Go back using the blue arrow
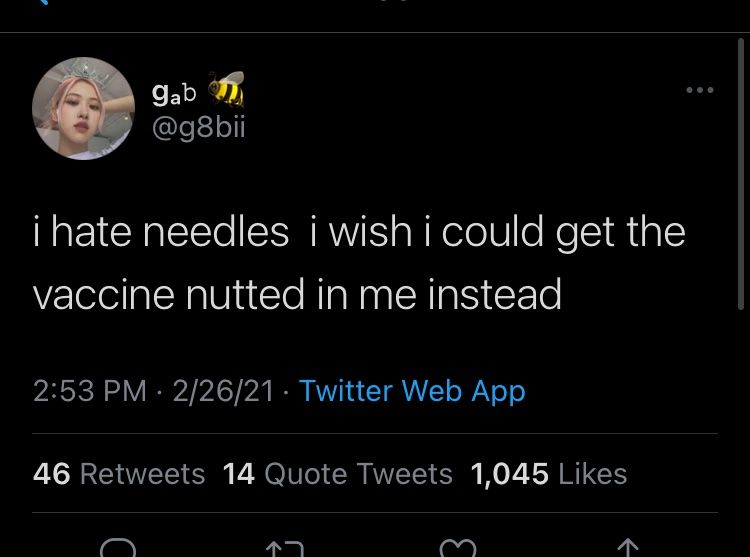750x557 pixels. 42,3
